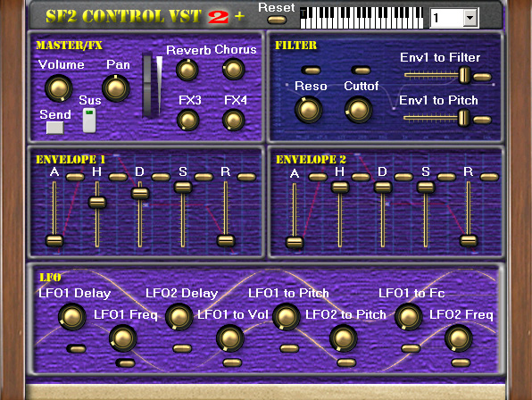
Task: Click Envelope 2 pill button next to A
Action: tap(318, 177)
